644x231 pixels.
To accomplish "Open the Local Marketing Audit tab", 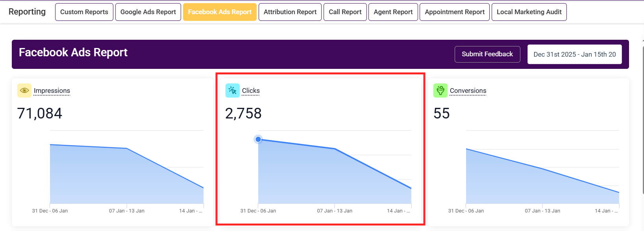I will (529, 12).
